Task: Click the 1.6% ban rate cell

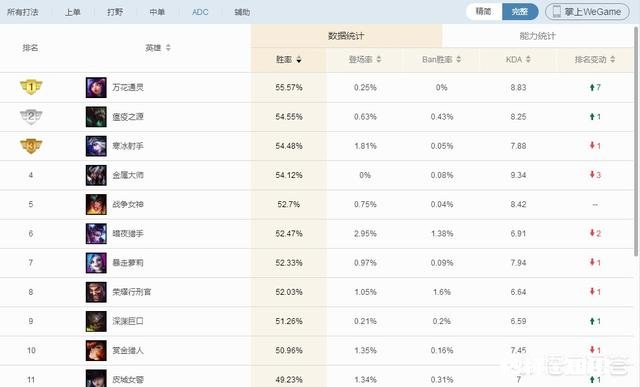Action: [x=442, y=292]
